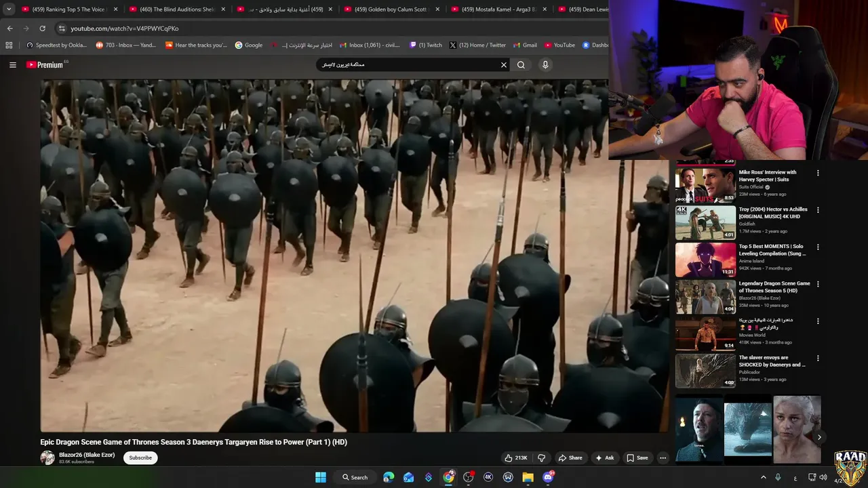Click the Ask button below the video

click(x=605, y=458)
